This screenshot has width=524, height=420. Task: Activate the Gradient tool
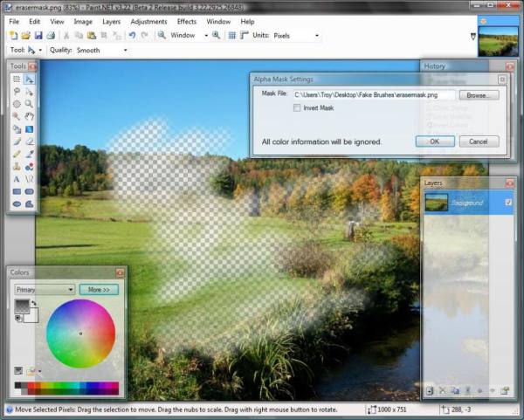(29, 128)
